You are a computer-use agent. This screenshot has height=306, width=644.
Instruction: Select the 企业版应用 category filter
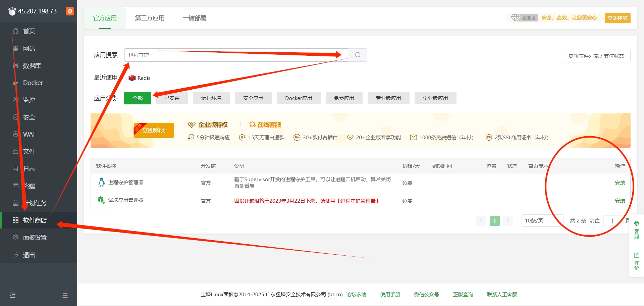(x=435, y=98)
